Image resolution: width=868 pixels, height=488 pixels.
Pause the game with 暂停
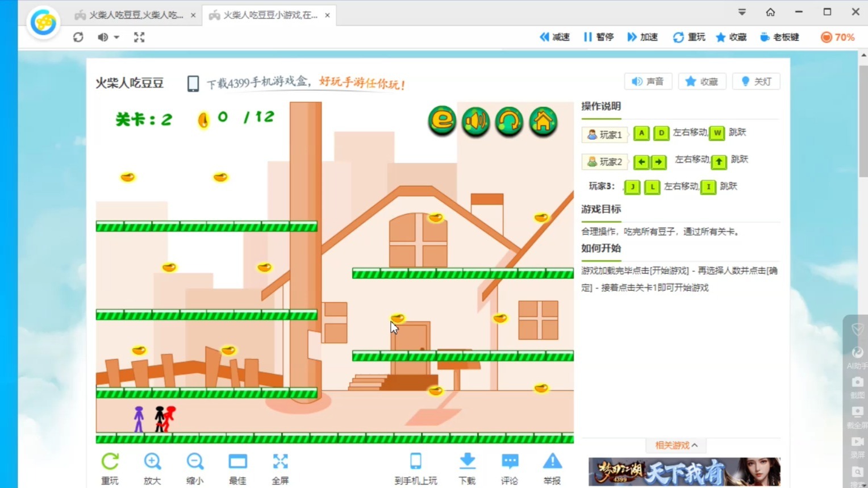coord(598,37)
